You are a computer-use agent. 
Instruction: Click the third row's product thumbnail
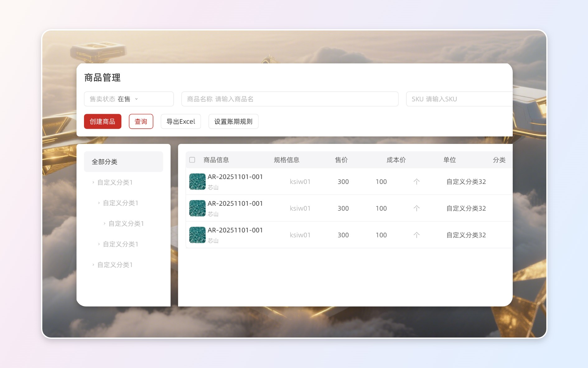(x=197, y=235)
